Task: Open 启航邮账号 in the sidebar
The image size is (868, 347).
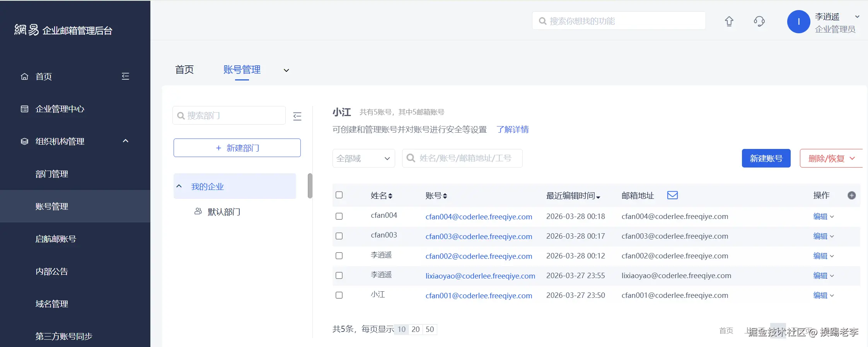Action: (56, 239)
